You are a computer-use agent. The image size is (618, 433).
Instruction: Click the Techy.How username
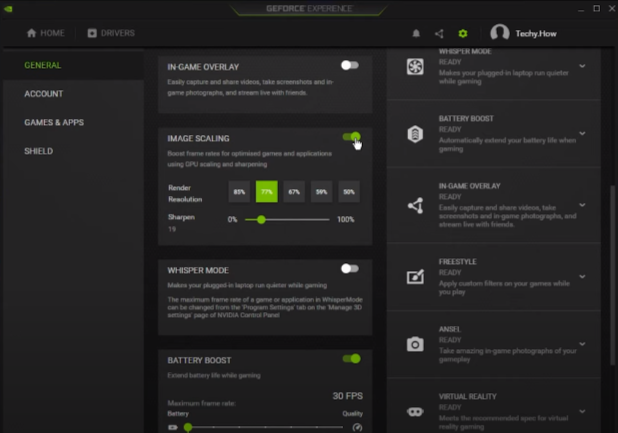coord(536,33)
